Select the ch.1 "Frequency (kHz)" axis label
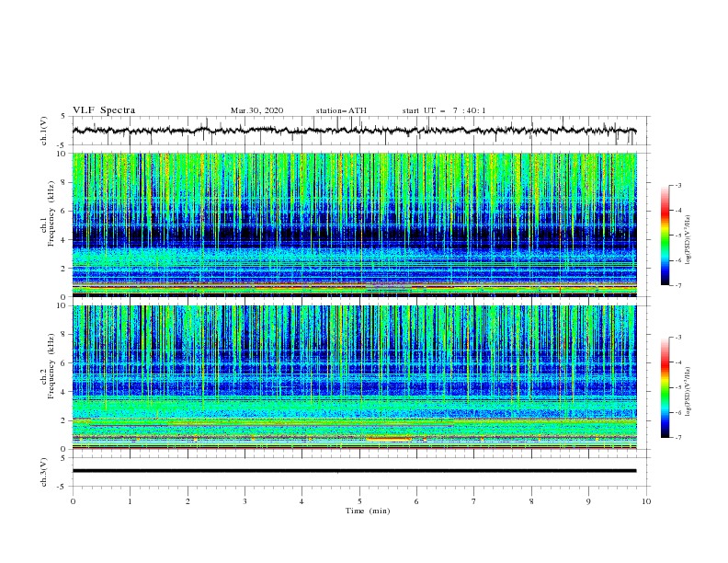This screenshot has height=563, width=728. click(51, 213)
